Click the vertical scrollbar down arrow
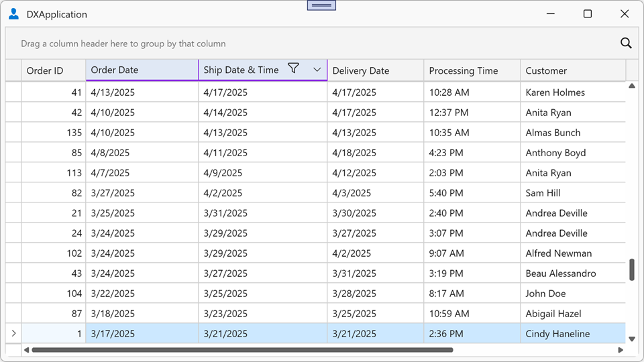Viewport: 644px width, 362px height. pyautogui.click(x=632, y=339)
